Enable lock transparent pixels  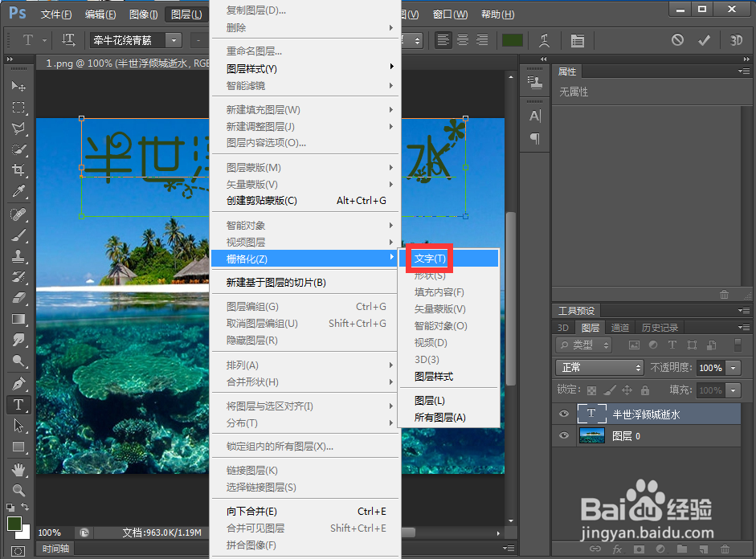tap(590, 390)
